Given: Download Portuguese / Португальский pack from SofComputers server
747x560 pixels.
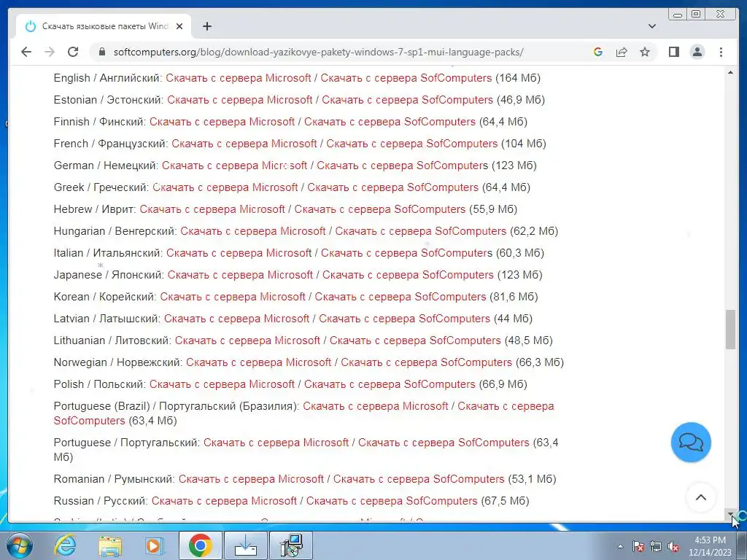Looking at the screenshot, I should click(x=444, y=443).
